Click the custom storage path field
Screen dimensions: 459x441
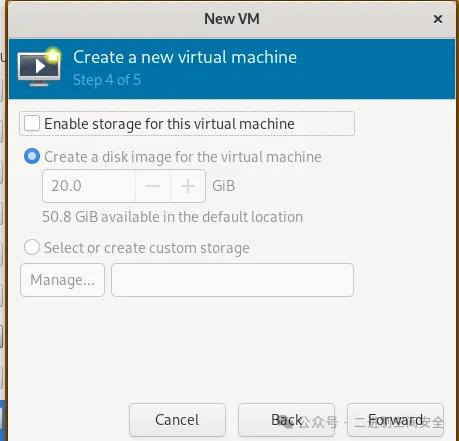[232, 280]
